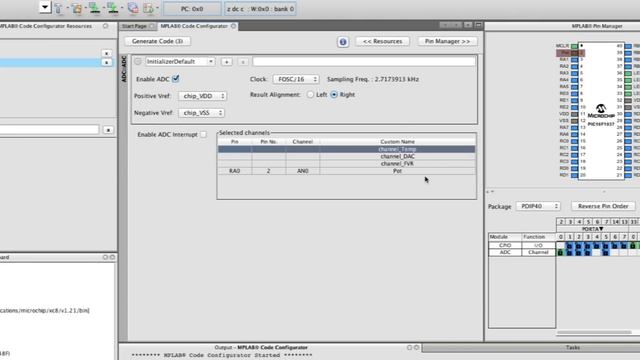The width and height of the screenshot is (640, 360).
Task: Toggle ADC Channel lock for PORTA 5
Action: (x=606, y=253)
